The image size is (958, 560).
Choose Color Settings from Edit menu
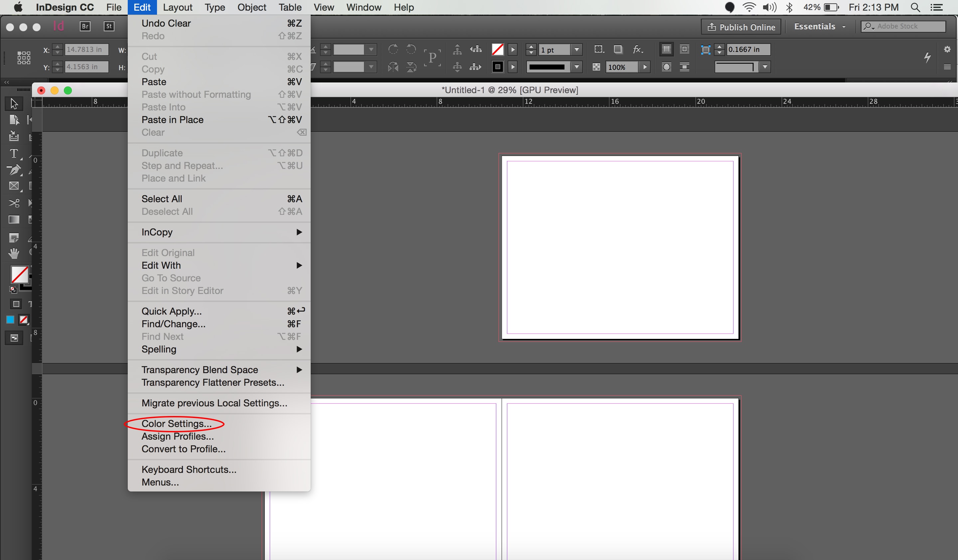pos(176,423)
